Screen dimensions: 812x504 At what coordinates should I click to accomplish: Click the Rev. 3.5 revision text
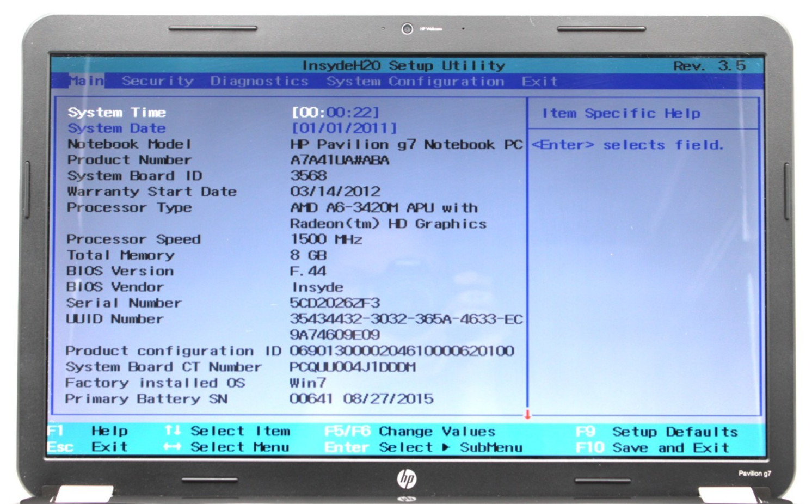710,66
